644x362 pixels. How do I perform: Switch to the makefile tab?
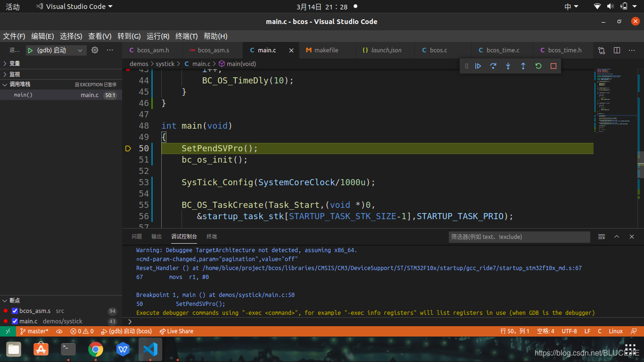pos(326,50)
